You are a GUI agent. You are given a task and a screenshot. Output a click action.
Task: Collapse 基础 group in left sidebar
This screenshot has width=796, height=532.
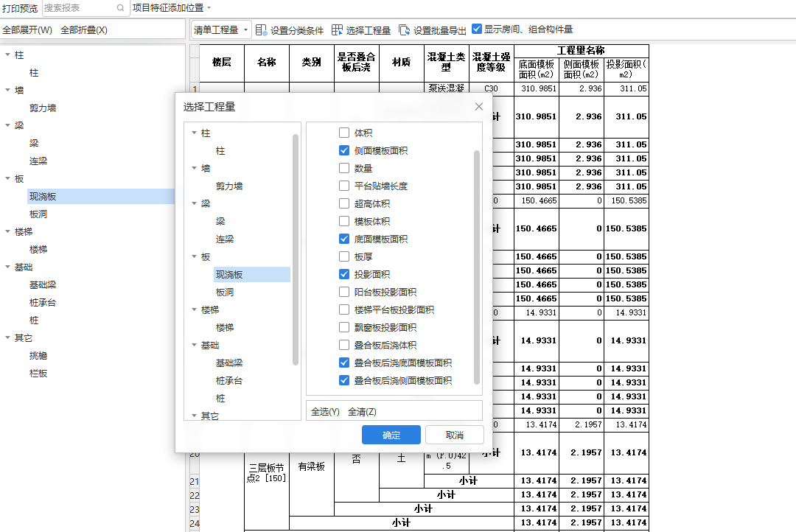(x=7, y=267)
